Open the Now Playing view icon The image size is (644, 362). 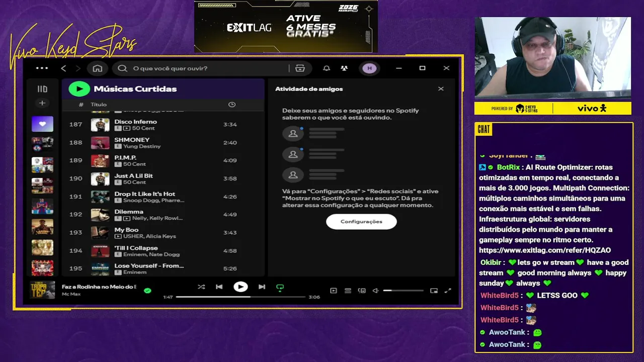(x=334, y=291)
